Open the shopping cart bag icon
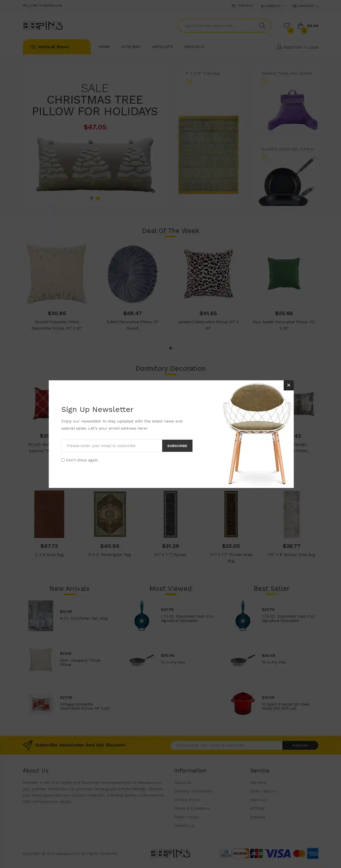This screenshot has width=341, height=868. 300,26
